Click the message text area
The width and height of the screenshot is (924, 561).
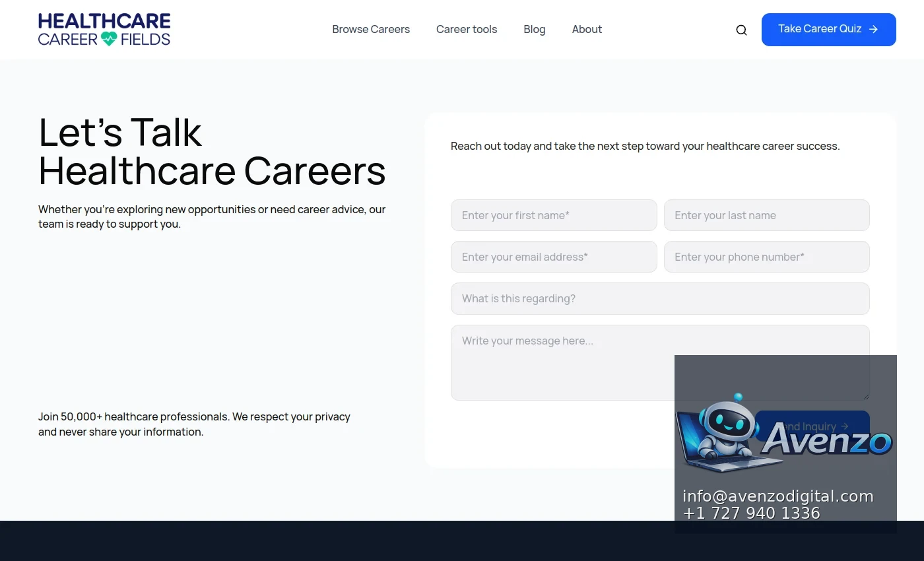click(x=660, y=362)
